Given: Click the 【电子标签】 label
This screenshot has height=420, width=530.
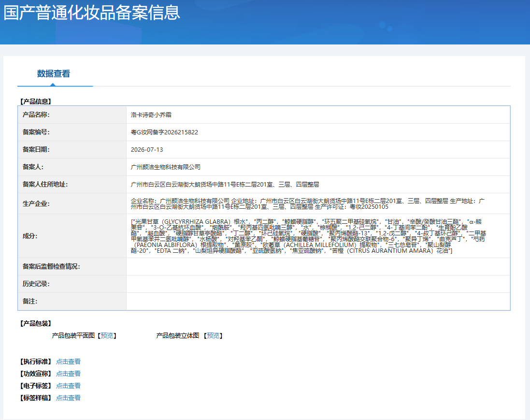Looking at the screenshot, I should click(x=35, y=386).
